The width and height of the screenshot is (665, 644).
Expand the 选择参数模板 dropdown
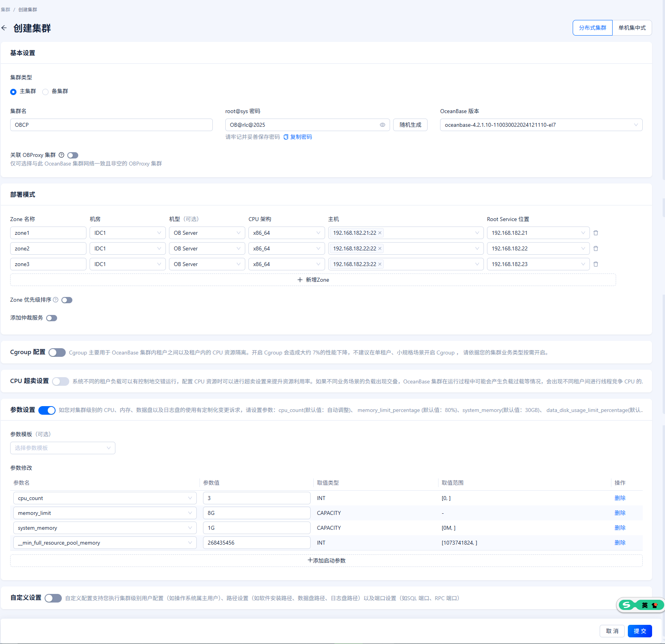(63, 448)
